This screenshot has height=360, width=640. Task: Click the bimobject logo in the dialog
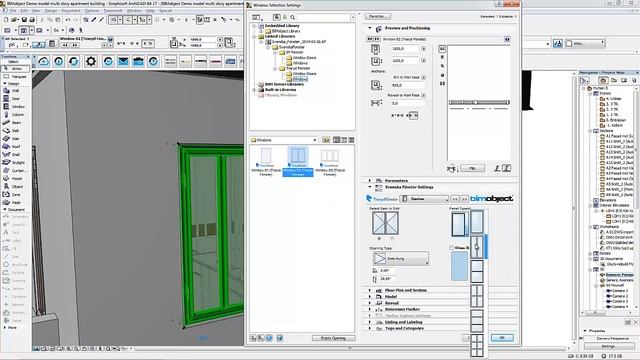491,198
